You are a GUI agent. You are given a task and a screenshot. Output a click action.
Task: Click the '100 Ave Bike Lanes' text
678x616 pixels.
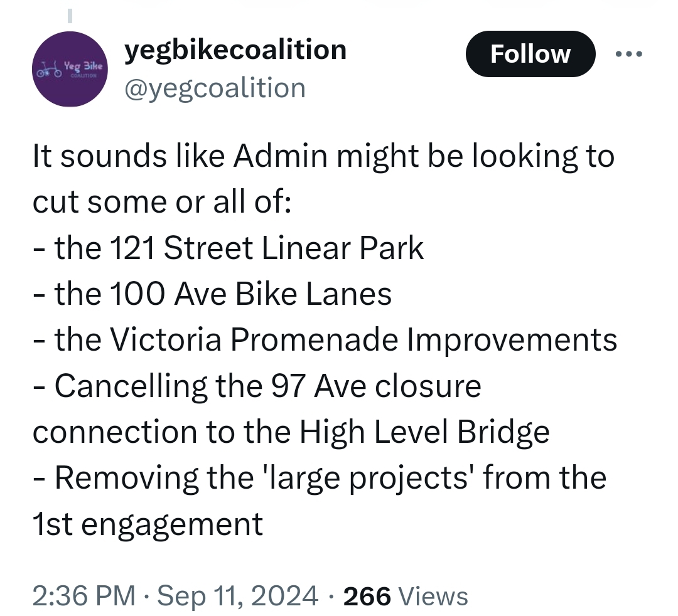pos(250,294)
